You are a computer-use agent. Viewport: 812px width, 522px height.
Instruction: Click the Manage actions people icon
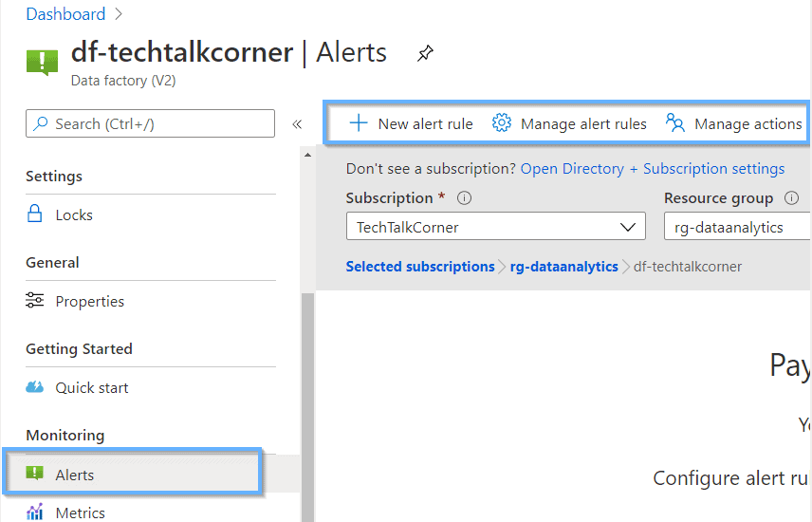675,122
